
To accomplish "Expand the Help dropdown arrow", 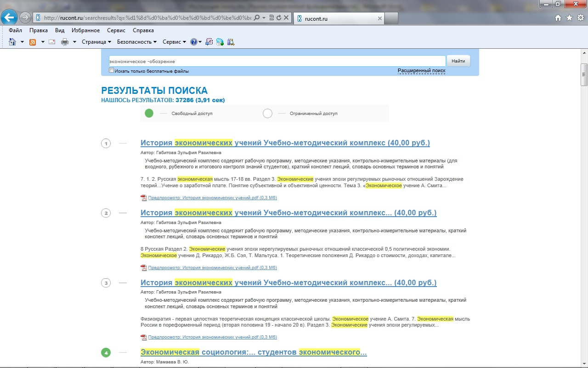I will (x=200, y=42).
